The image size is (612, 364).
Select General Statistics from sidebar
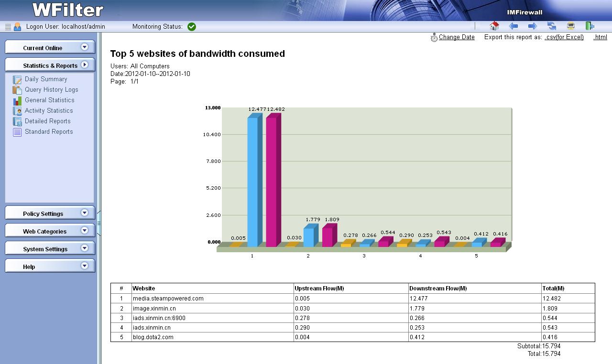(49, 100)
